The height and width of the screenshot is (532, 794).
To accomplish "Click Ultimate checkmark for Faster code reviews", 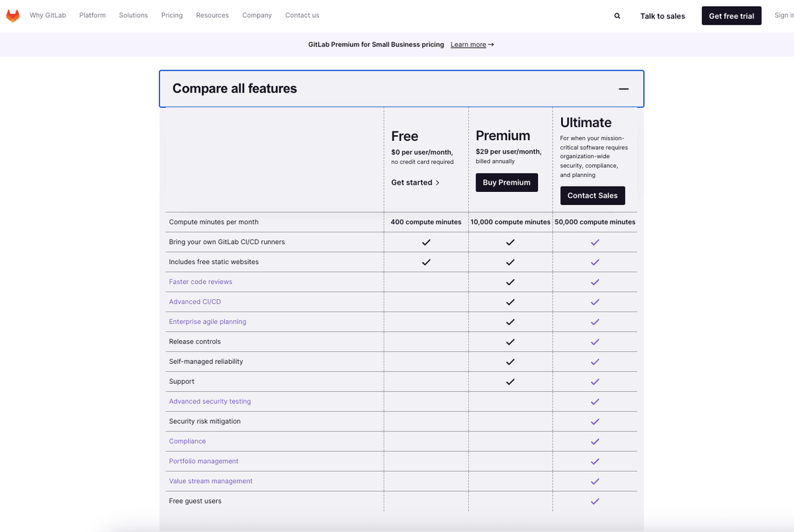I will pos(595,282).
